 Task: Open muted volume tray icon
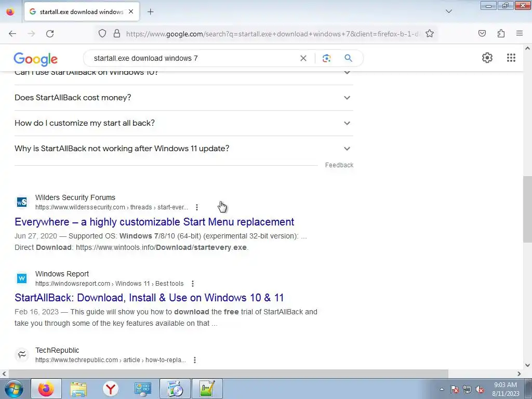(x=480, y=389)
